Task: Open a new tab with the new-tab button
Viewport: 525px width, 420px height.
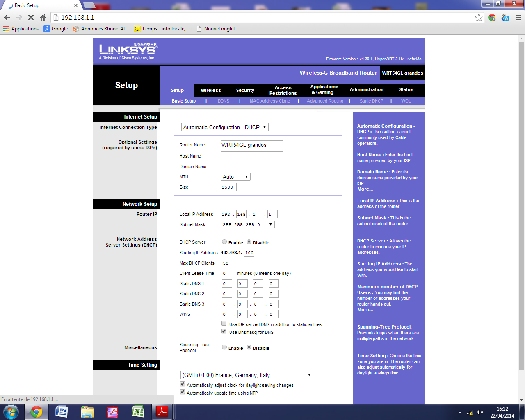Action: (x=89, y=5)
